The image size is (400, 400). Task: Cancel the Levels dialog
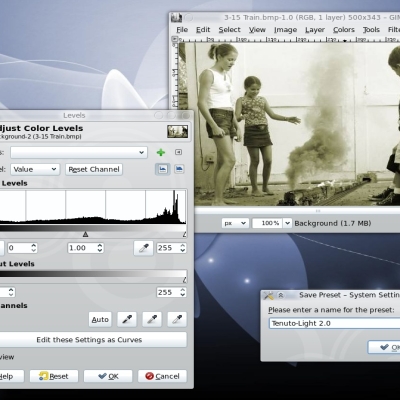pyautogui.click(x=162, y=376)
